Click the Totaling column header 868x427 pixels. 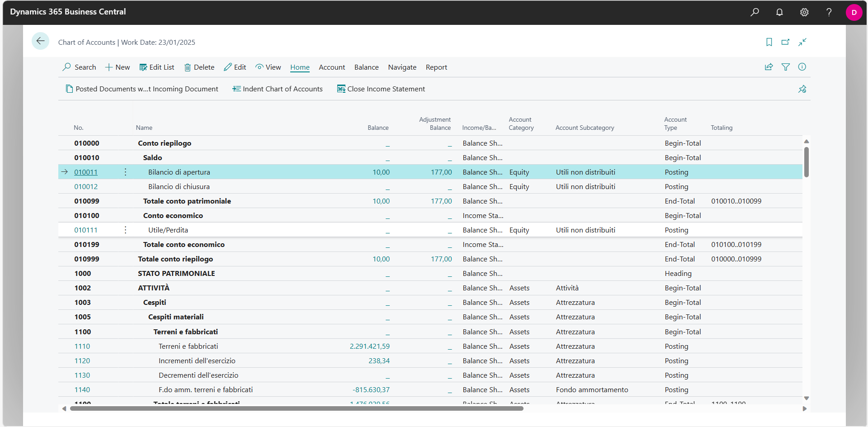click(x=722, y=128)
